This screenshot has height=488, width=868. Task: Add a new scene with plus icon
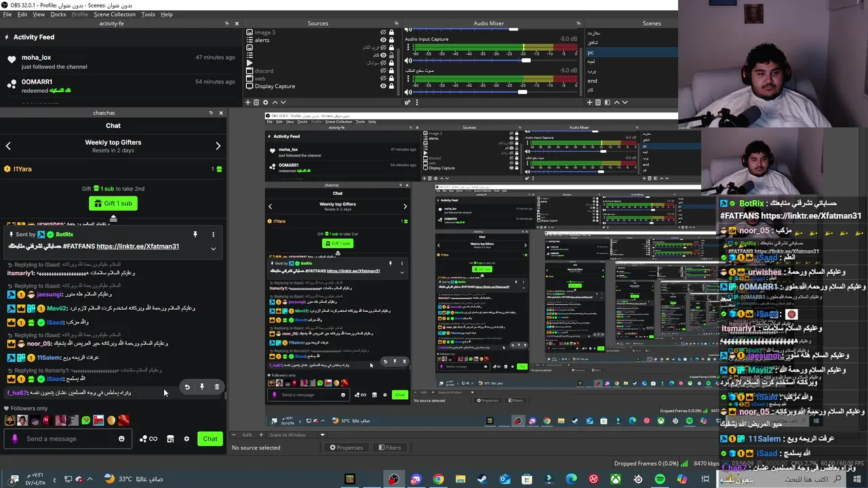589,102
